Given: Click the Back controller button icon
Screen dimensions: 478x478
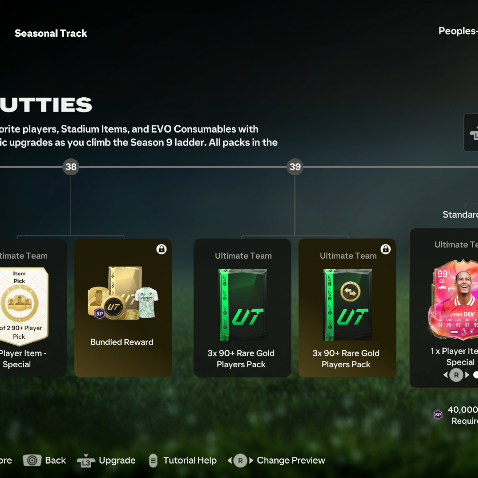Looking at the screenshot, I should click(32, 460).
